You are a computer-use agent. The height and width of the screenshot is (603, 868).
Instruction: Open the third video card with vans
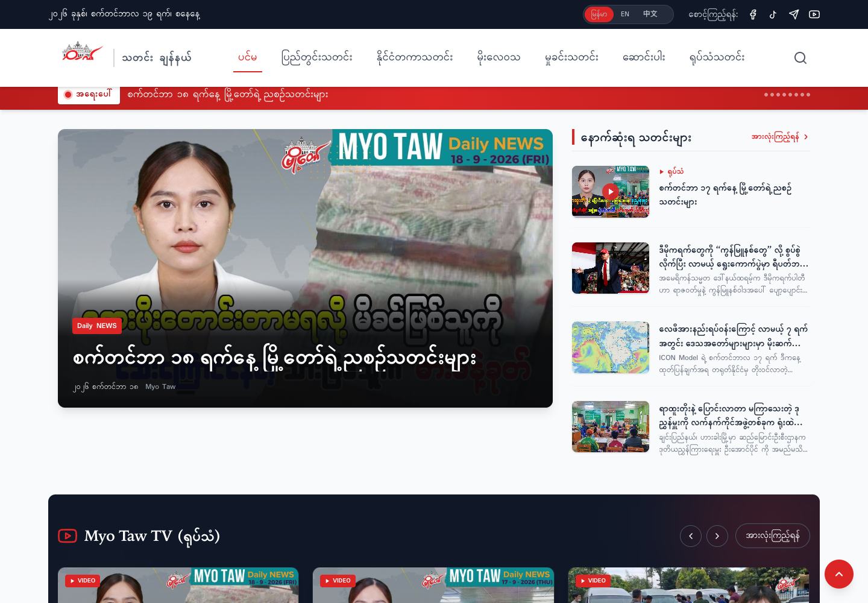pyautogui.click(x=688, y=585)
